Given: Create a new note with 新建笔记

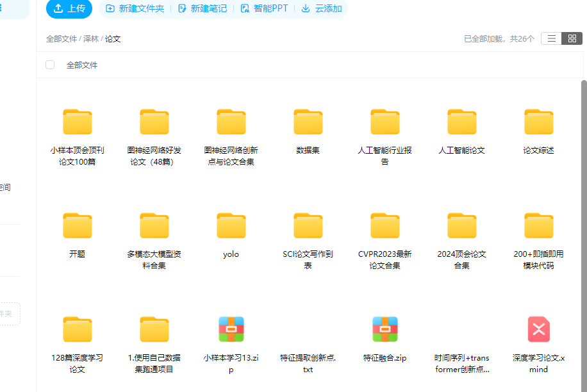Looking at the screenshot, I should [203, 8].
